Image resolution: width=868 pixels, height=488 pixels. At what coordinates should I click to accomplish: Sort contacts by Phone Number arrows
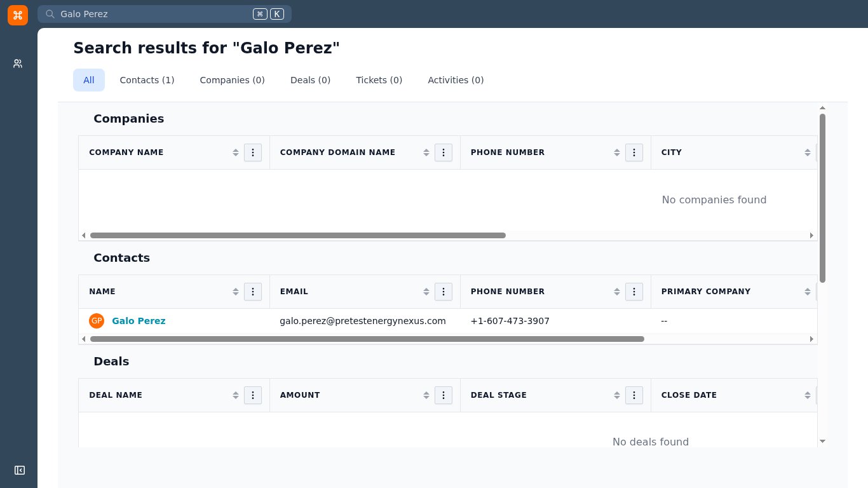click(617, 292)
